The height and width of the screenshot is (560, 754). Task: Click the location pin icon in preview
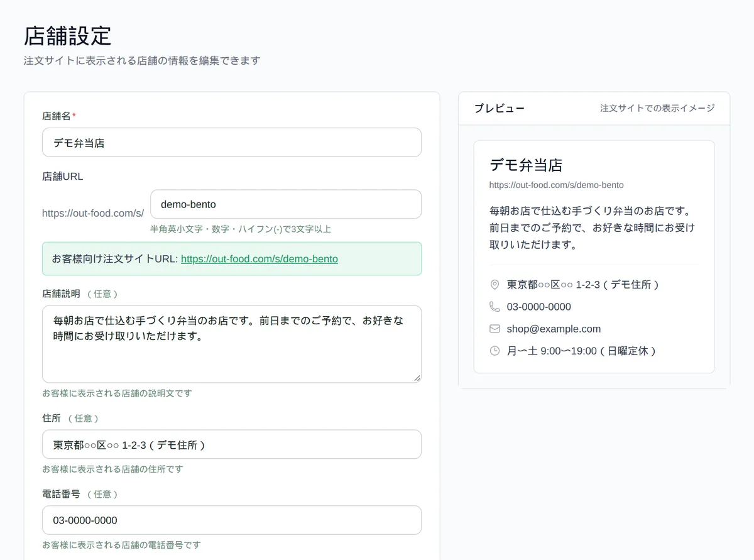point(494,285)
